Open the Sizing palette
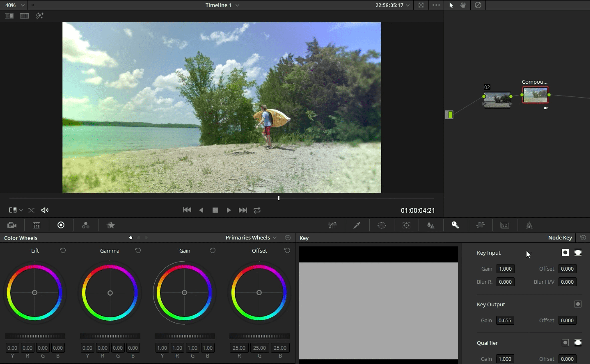Viewport: 590px width, 364px height. tap(480, 225)
